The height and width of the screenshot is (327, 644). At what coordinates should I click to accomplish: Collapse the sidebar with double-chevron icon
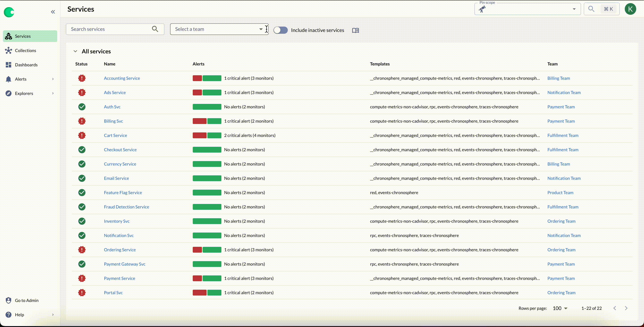tap(53, 12)
